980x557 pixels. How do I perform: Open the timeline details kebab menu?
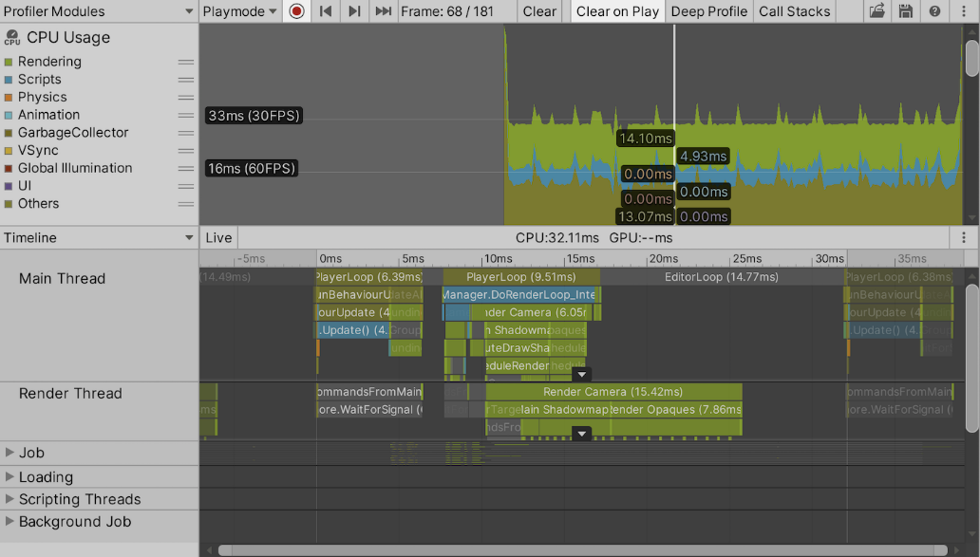pos(964,238)
